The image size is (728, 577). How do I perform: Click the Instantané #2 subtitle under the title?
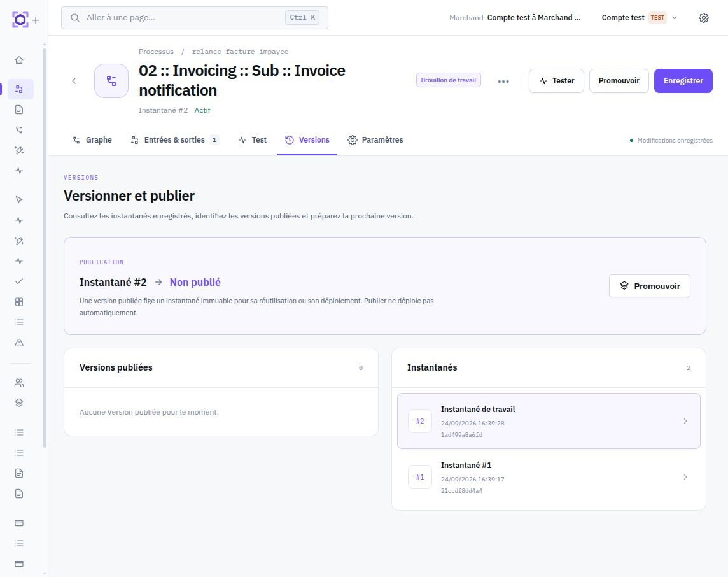point(164,110)
